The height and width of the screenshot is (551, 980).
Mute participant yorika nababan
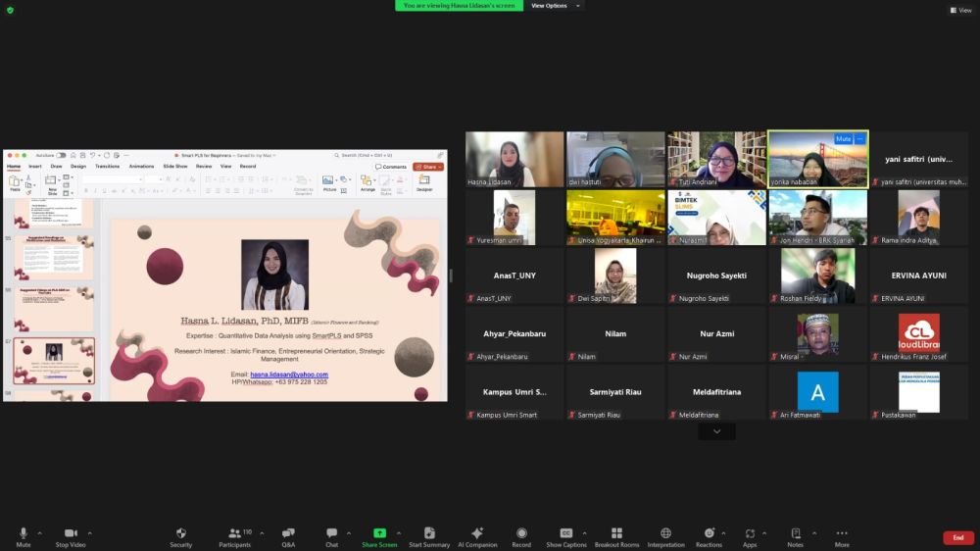(843, 139)
